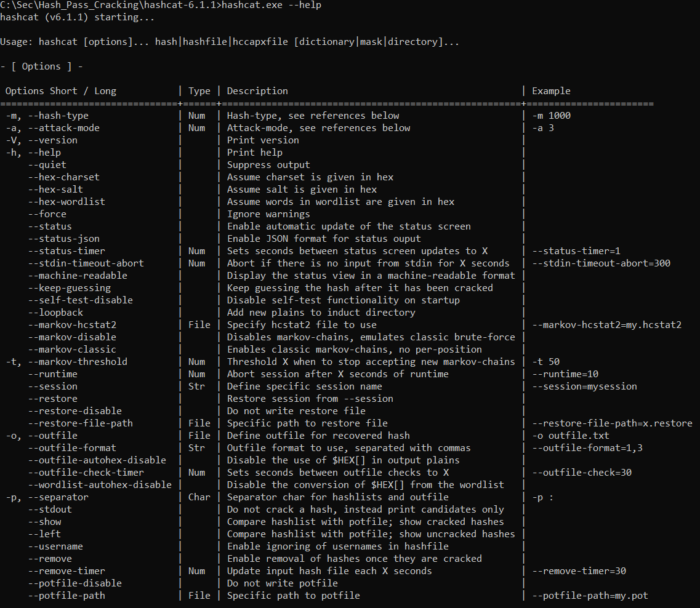Click the "[ Options ]" section heading
Screen dimensions: 700x608
[42, 66]
